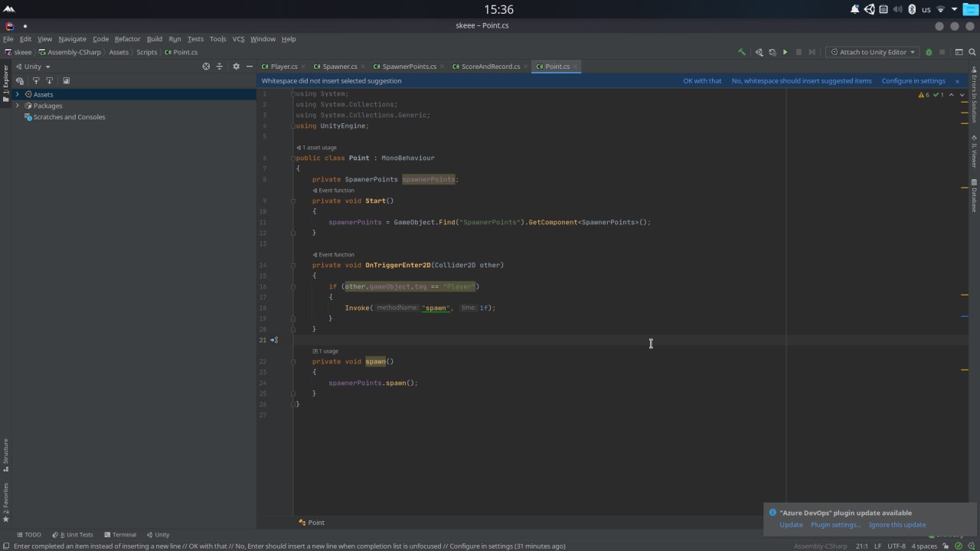Click 'OK with that' link
This screenshot has height=551, width=980.
(702, 81)
